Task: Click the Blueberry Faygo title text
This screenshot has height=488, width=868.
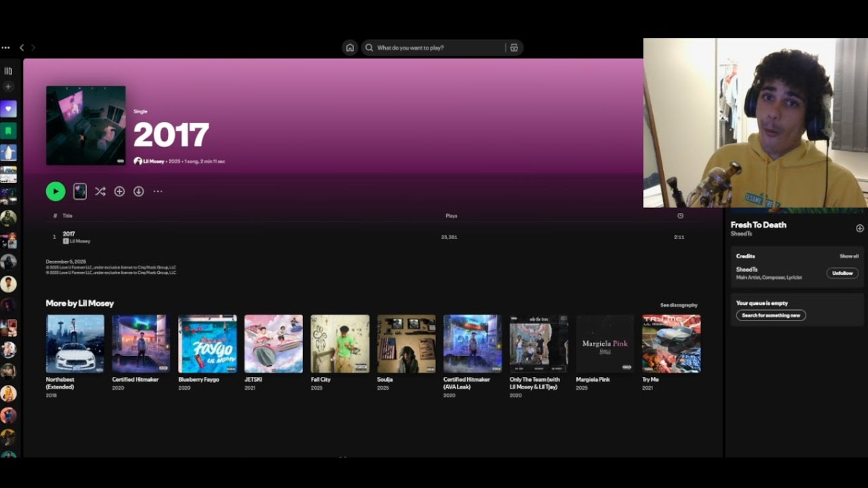Action: 199,380
